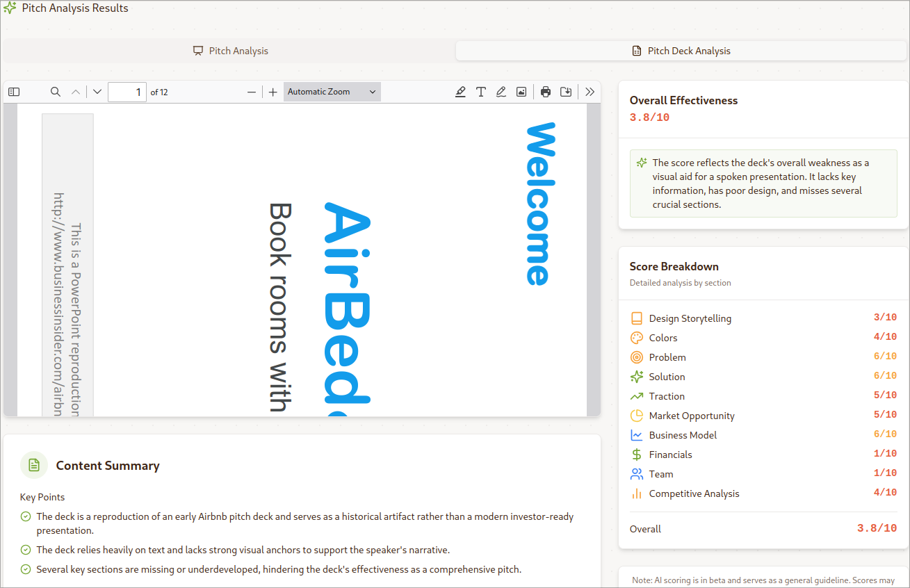Select the Financials label
910x588 pixels.
[x=671, y=455]
